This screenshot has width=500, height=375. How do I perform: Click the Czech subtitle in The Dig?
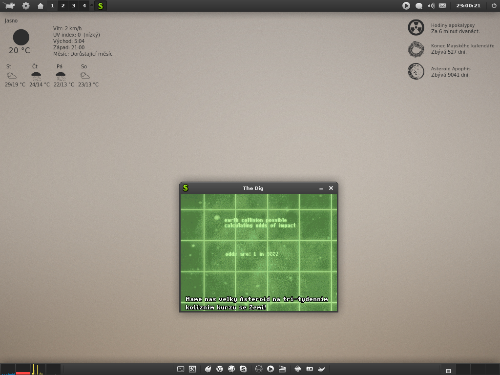pyautogui.click(x=257, y=303)
